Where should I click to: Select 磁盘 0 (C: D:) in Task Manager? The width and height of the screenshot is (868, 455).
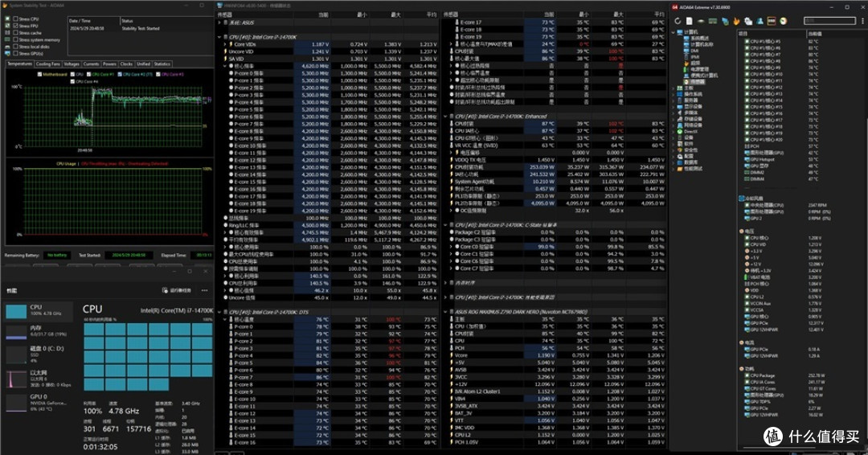click(x=38, y=355)
